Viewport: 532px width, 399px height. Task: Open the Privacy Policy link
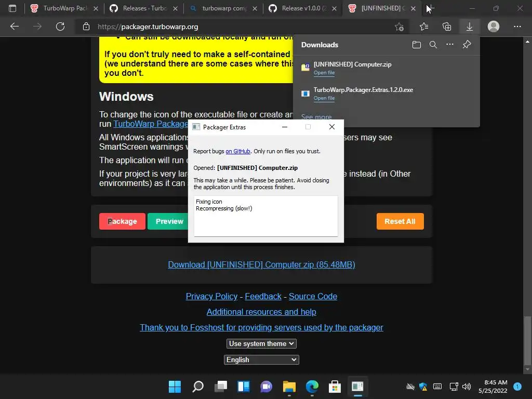[211, 296]
